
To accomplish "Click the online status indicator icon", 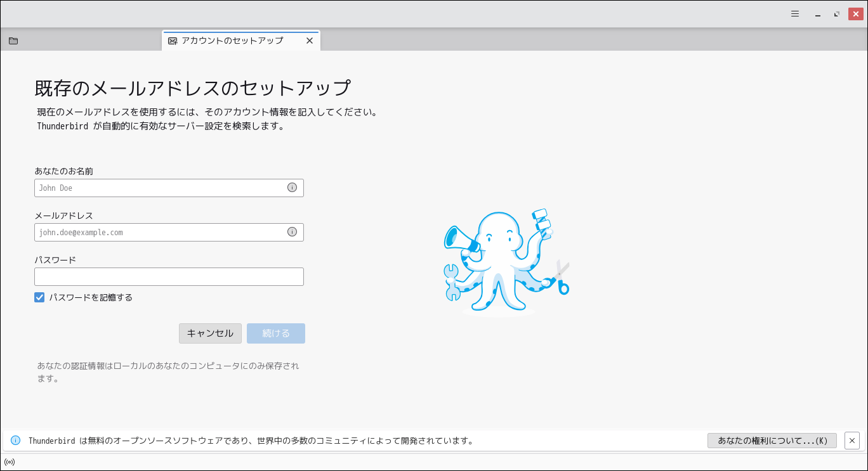I will tap(10, 462).
